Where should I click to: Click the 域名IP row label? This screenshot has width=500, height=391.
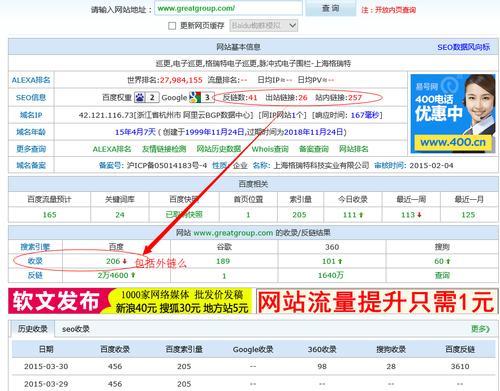coord(31,115)
